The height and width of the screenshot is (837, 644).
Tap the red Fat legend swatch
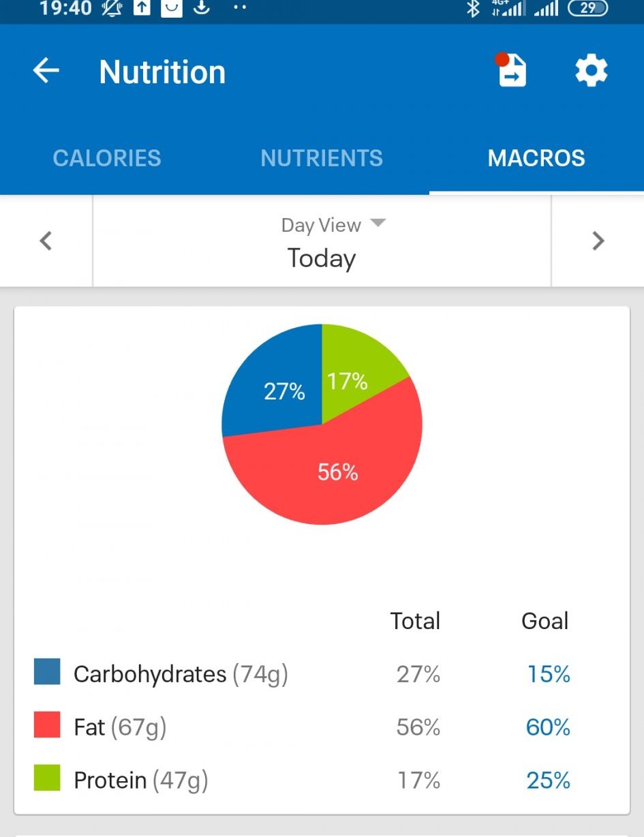coord(47,724)
